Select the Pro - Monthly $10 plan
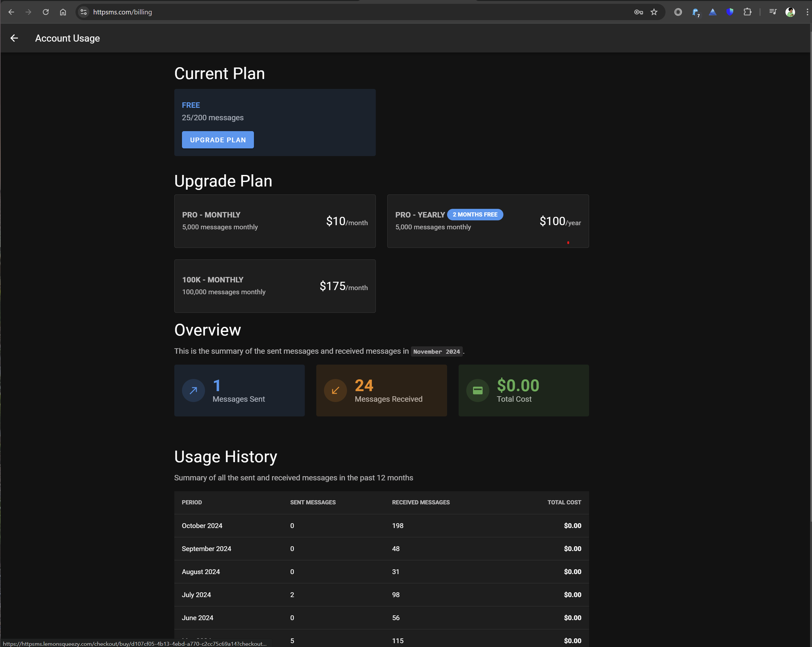 275,221
